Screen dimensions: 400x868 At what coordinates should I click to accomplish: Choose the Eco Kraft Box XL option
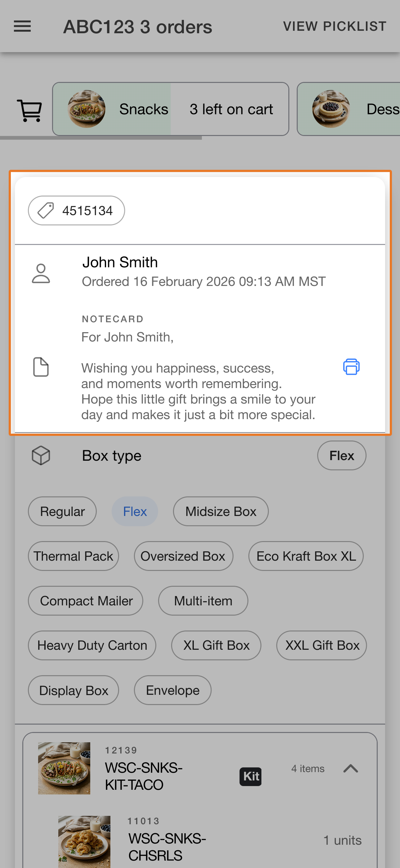coord(306,556)
